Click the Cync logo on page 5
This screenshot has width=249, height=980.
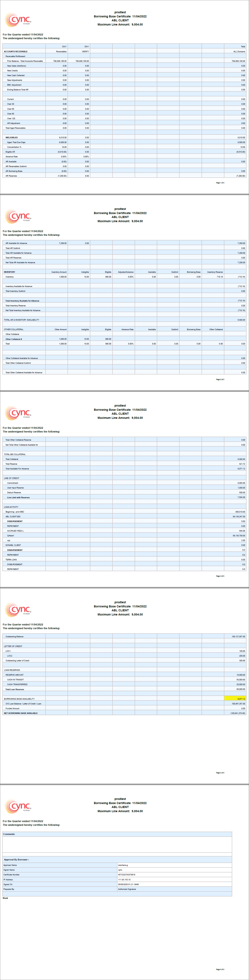click(18, 807)
